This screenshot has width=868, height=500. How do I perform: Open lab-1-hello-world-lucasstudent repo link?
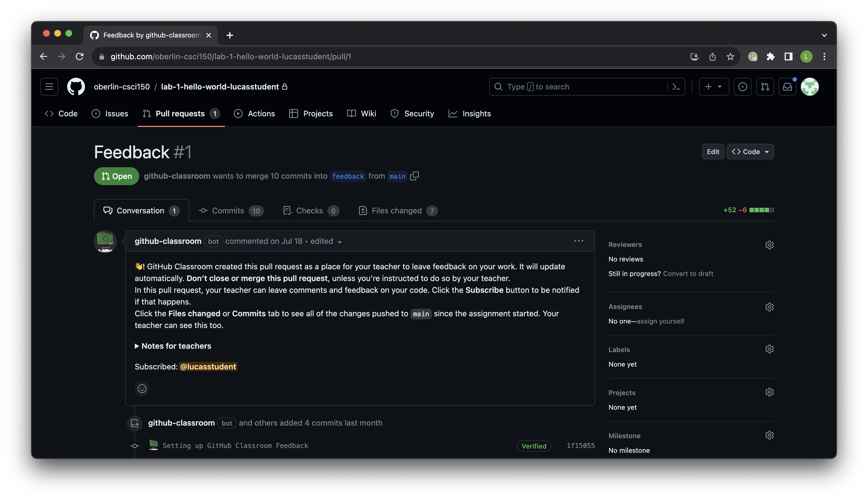(220, 86)
